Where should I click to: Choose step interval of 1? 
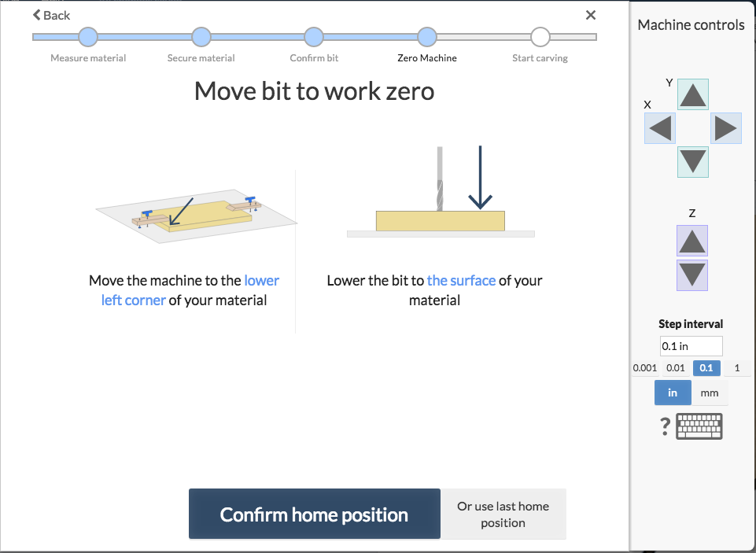click(x=736, y=368)
